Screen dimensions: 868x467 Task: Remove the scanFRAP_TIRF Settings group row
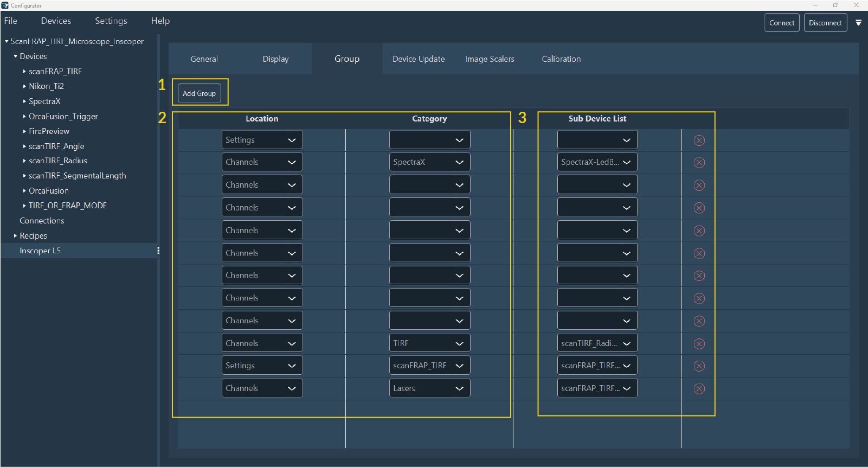(699, 366)
